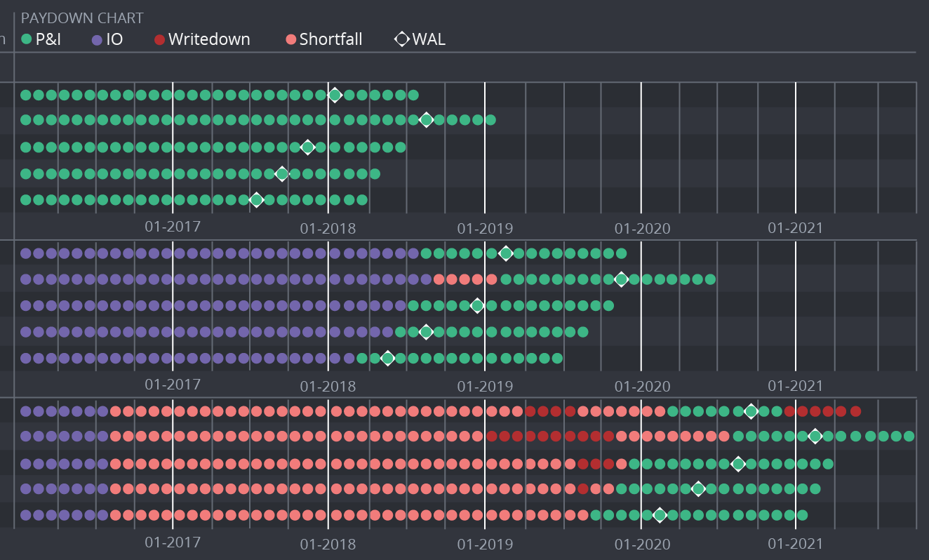Toggle the IO series in the legend
The width and height of the screenshot is (929, 560).
coord(114,39)
